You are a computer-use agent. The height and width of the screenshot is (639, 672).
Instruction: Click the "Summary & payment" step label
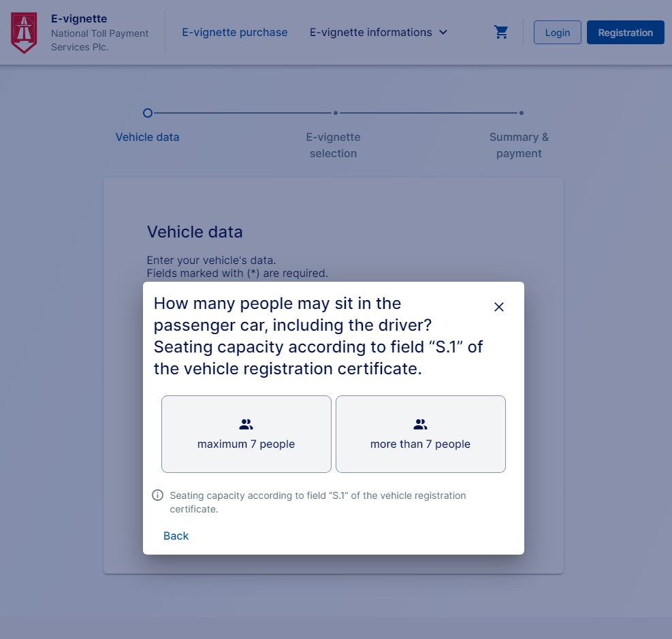[519, 145]
